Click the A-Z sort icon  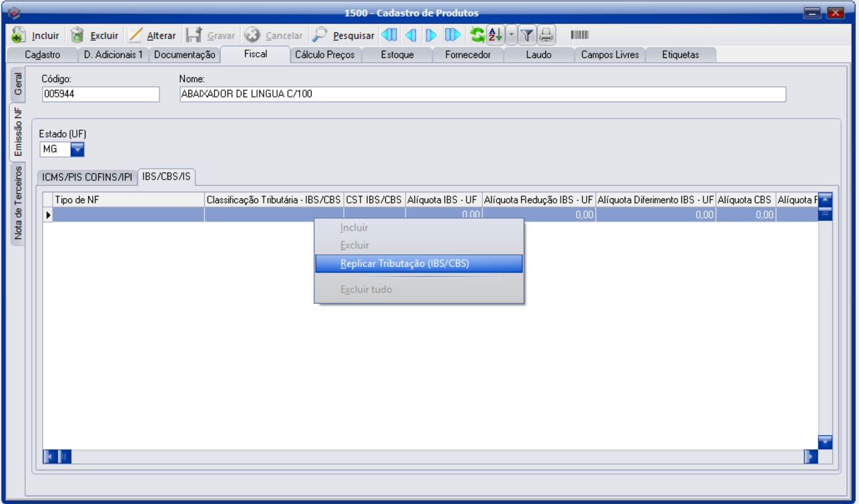(495, 35)
